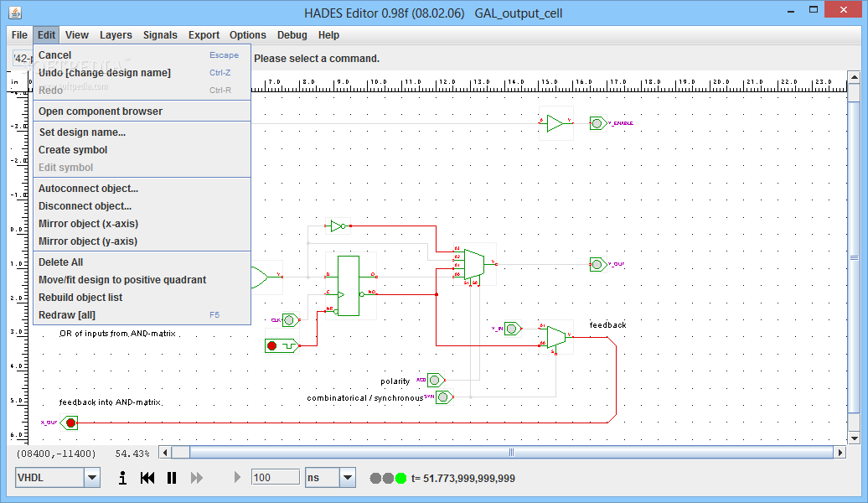The height and width of the screenshot is (503, 868).
Task: Open the Help menu
Action: [x=328, y=35]
